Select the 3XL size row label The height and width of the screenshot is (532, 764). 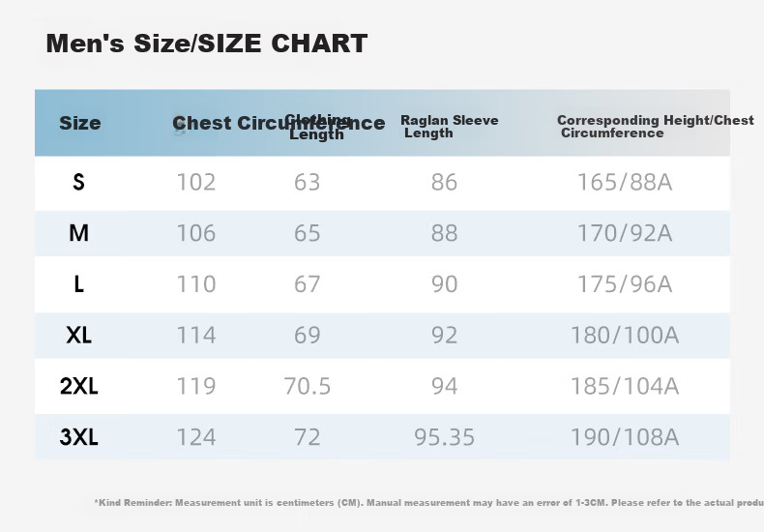point(79,437)
